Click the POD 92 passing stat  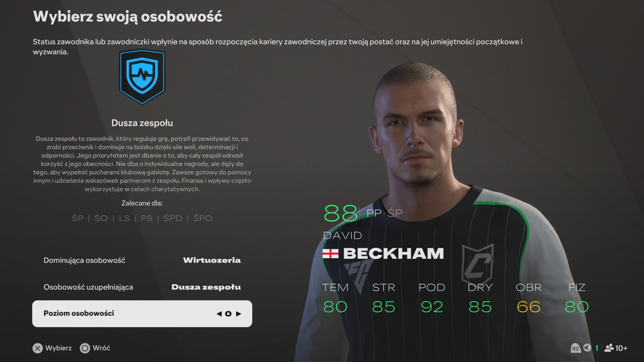[432, 298]
